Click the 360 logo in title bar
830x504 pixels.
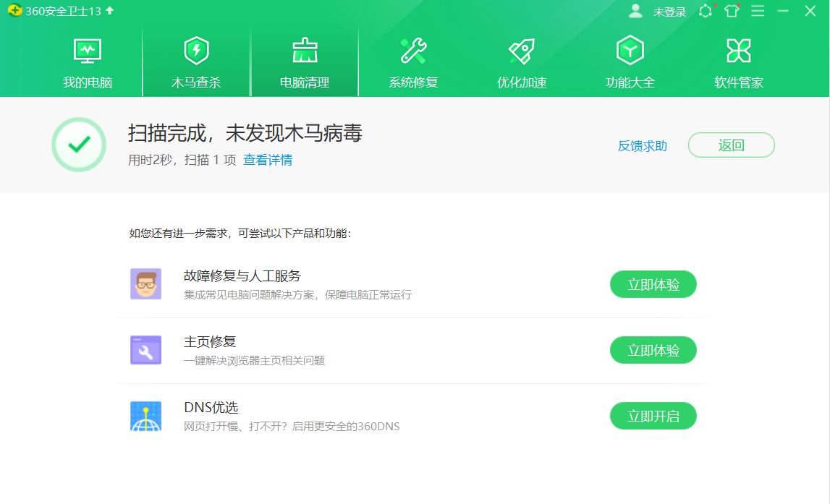point(14,11)
